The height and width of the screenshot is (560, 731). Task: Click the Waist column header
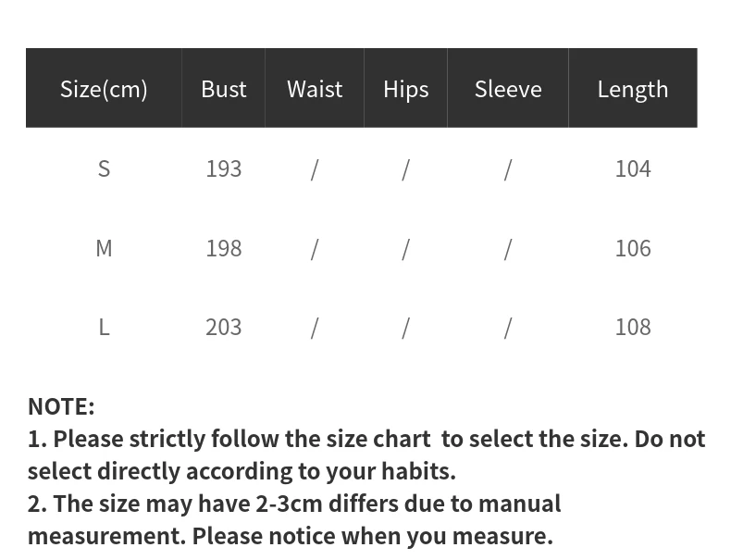(315, 89)
